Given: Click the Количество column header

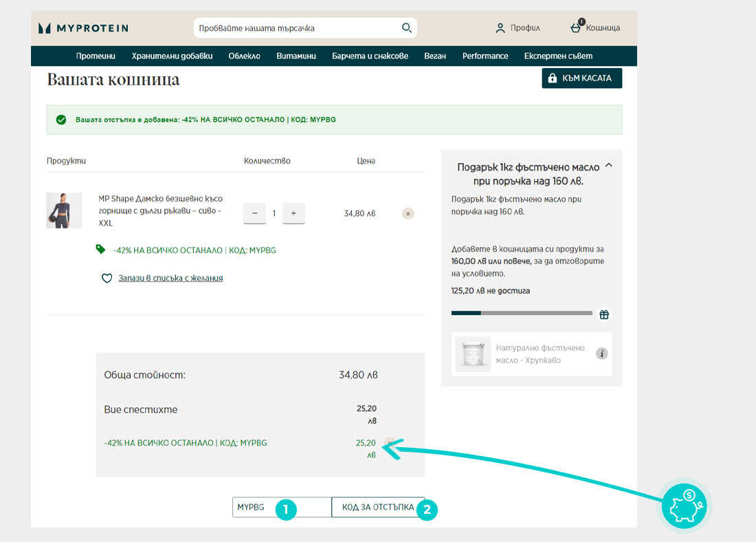Looking at the screenshot, I should point(267,161).
